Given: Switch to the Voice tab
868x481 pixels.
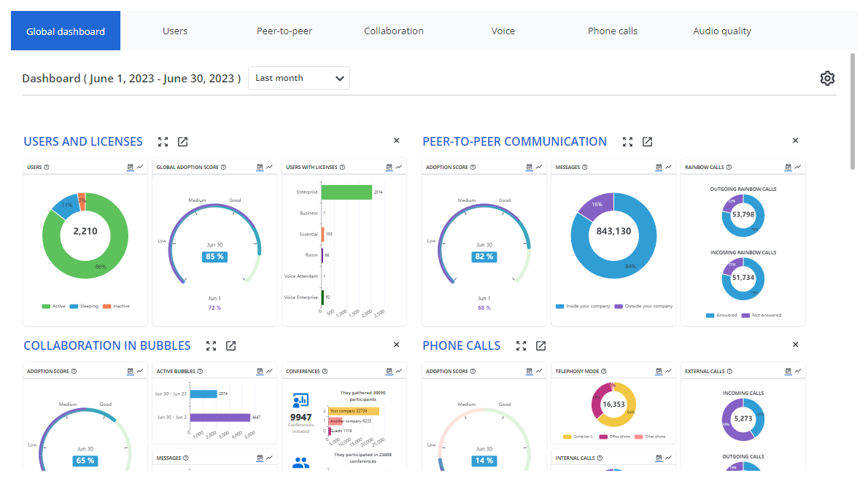Looking at the screenshot, I should [503, 31].
